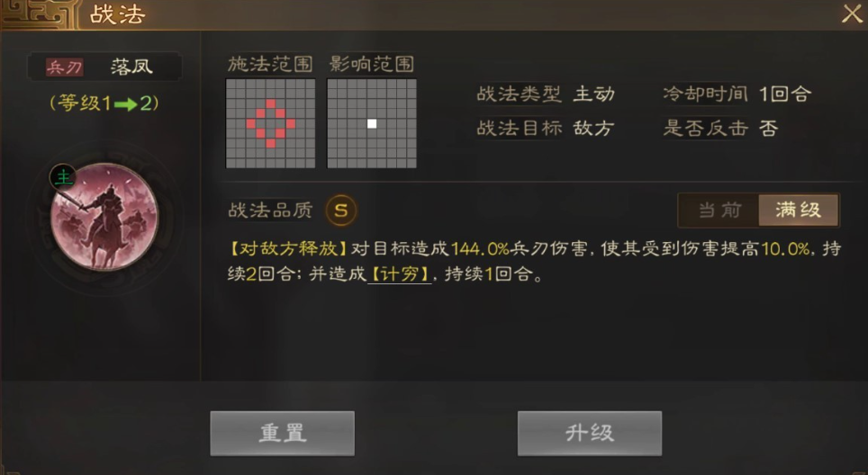Click the 是否反击 否 field

(x=720, y=129)
